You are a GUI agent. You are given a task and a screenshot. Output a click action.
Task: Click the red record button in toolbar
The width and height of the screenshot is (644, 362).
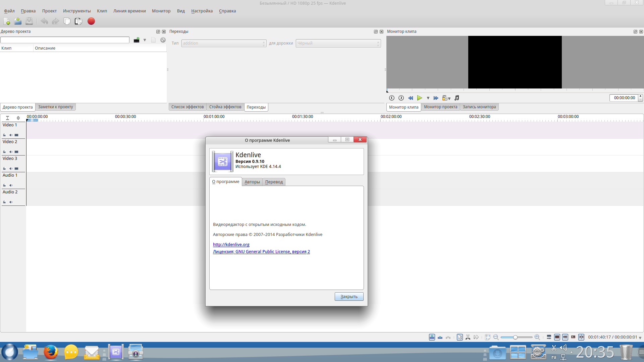pyautogui.click(x=91, y=21)
